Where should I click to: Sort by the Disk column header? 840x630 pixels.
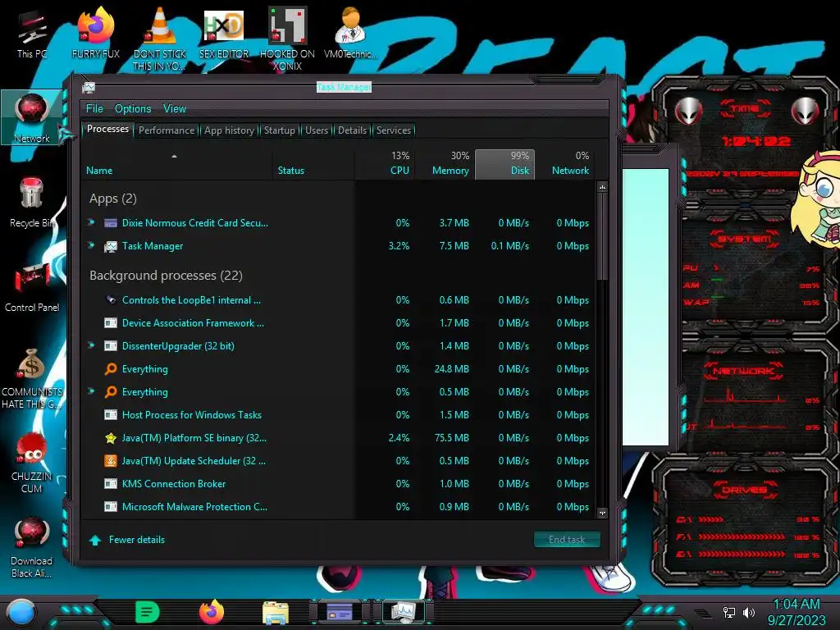pyautogui.click(x=504, y=164)
